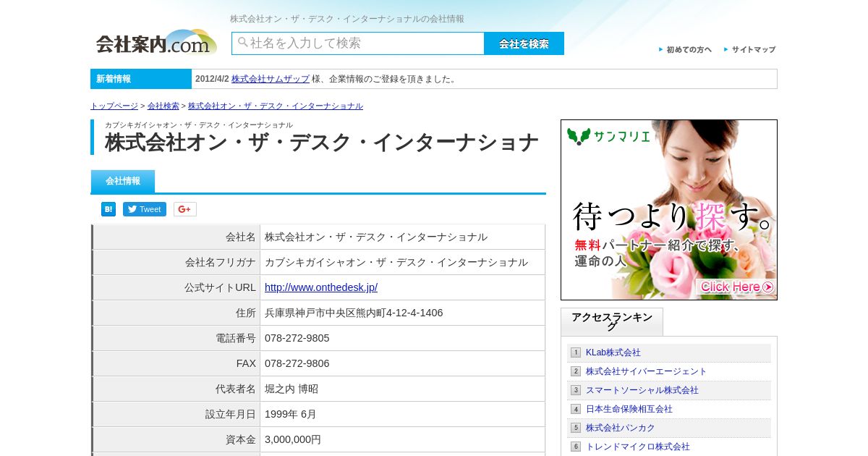Image resolution: width=868 pixels, height=456 pixels.
Task: Click the Hatena bookmark B! icon
Action: [109, 209]
